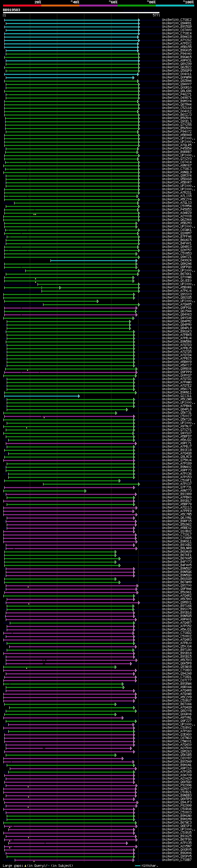Open hit UniRef100_B9MSY4

pos(176,101)
